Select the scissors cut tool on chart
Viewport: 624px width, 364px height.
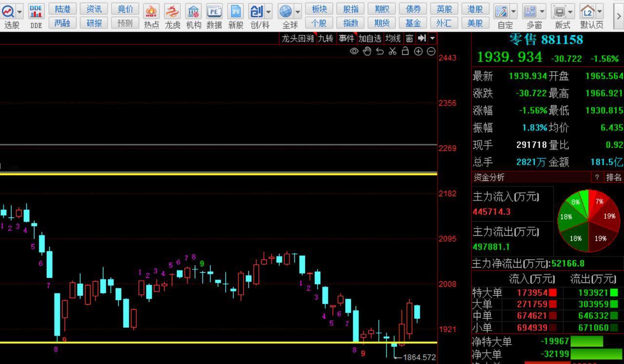point(392,51)
